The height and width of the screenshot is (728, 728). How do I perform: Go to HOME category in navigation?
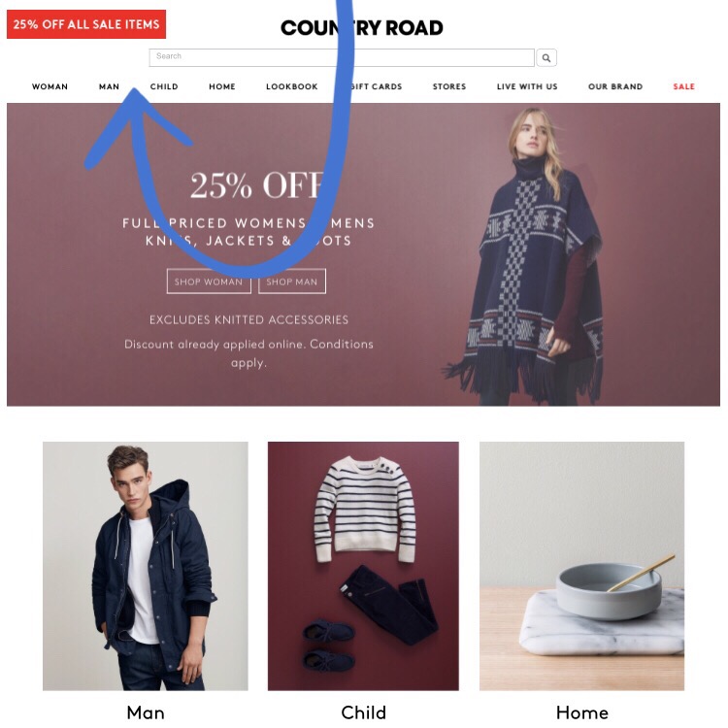[222, 86]
